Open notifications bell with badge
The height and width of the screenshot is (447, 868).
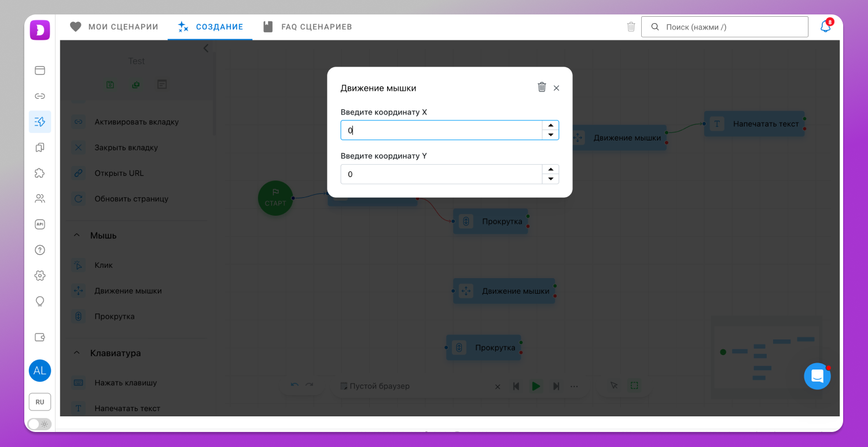click(826, 27)
